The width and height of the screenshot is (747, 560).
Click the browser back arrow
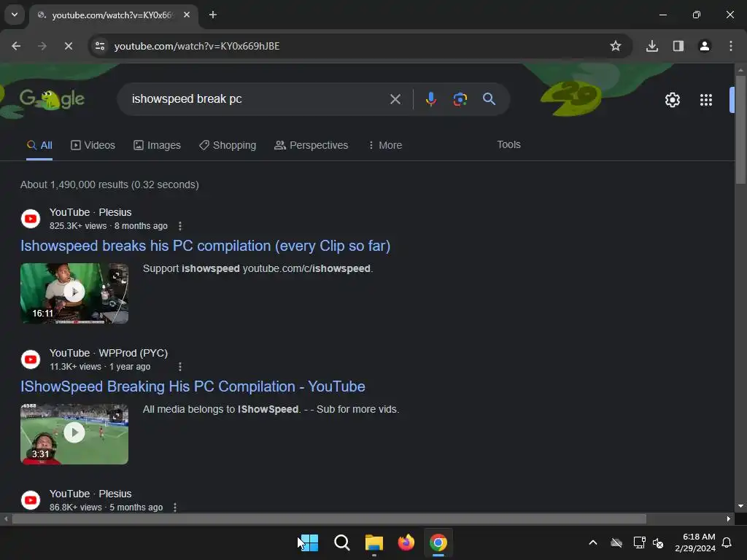coord(16,46)
